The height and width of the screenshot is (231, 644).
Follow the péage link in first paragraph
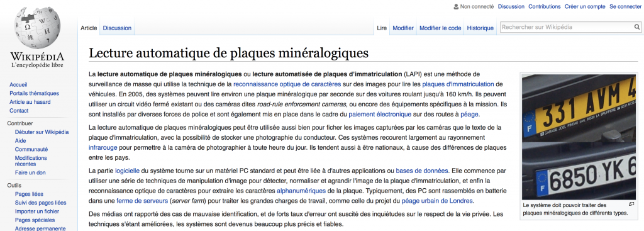pos(469,115)
